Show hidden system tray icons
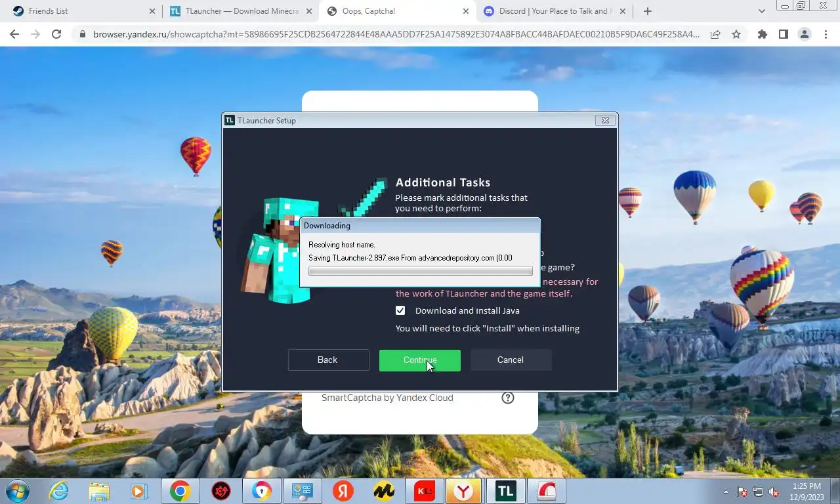Screen dimensions: 840x504 pos(726,491)
